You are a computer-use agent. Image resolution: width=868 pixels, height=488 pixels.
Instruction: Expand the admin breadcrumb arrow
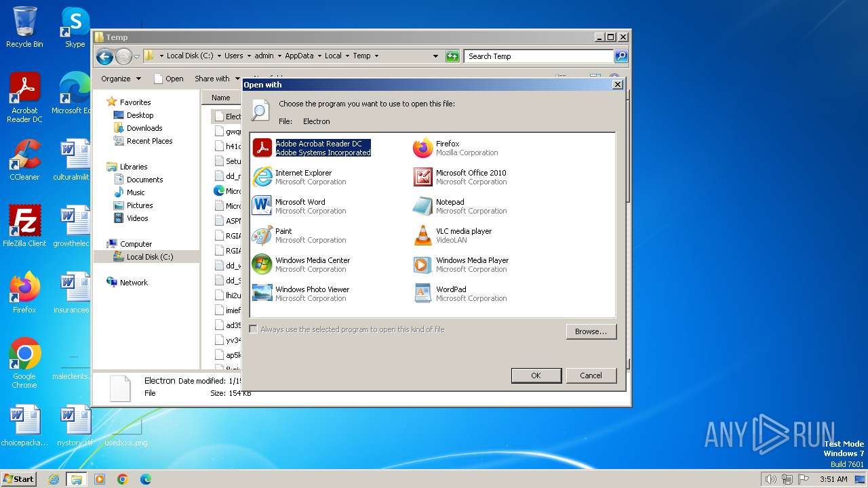point(279,56)
